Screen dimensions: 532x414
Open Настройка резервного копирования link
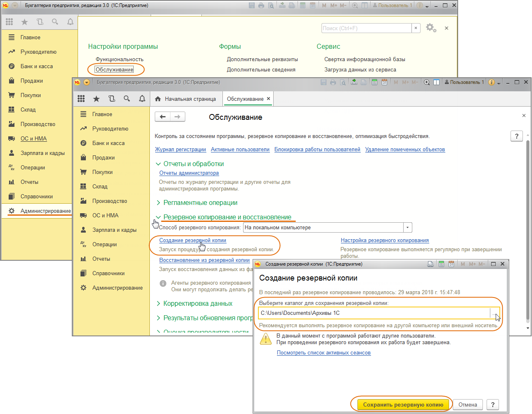(x=385, y=240)
